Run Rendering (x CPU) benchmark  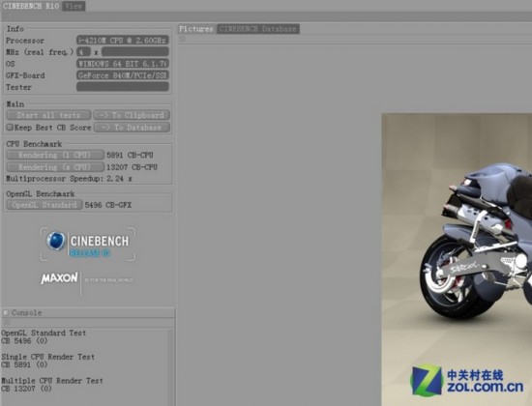tap(55, 167)
